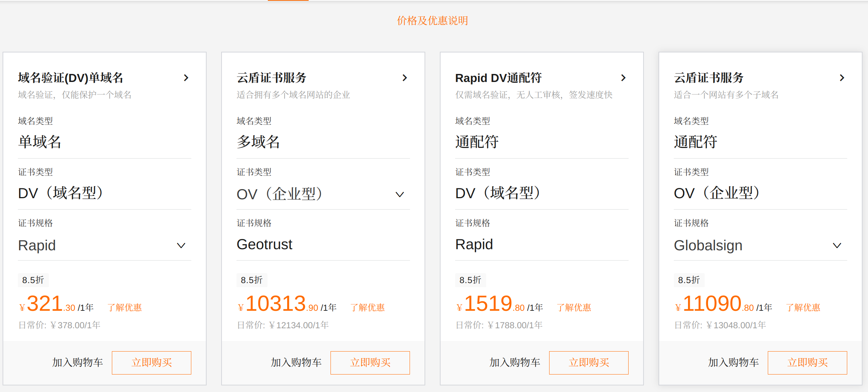Select the highlighted orange tab above 价格及优惠说明
Screen dimensions: 868x392
point(288,1)
